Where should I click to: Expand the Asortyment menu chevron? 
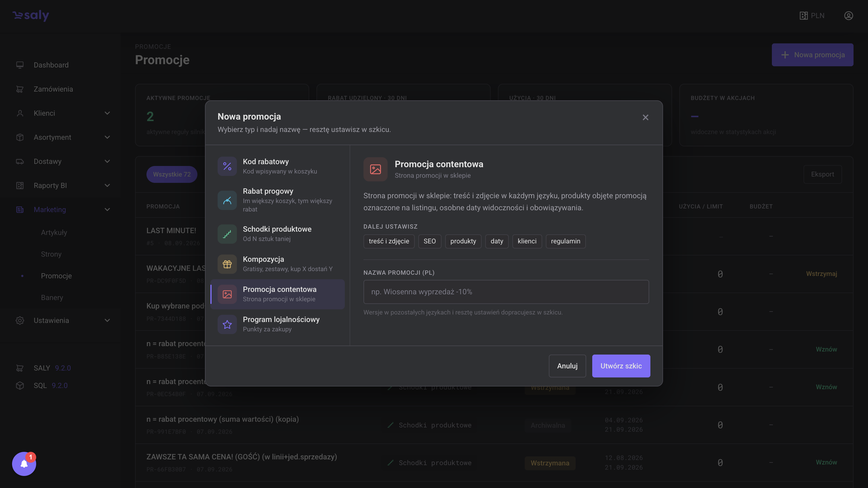(x=107, y=137)
